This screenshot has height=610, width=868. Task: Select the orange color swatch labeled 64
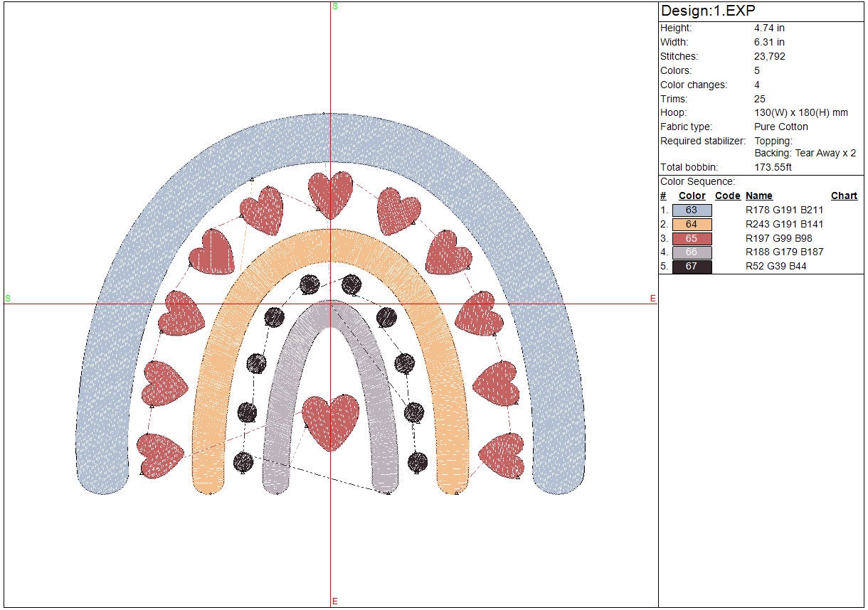pyautogui.click(x=692, y=225)
